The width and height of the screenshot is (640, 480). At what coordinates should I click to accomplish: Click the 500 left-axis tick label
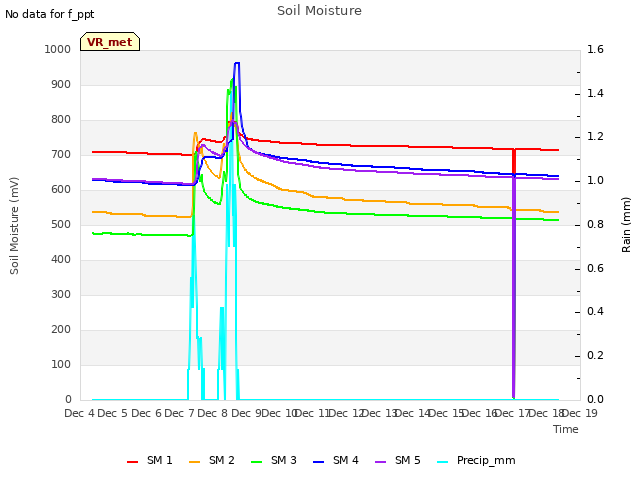tap(61, 224)
